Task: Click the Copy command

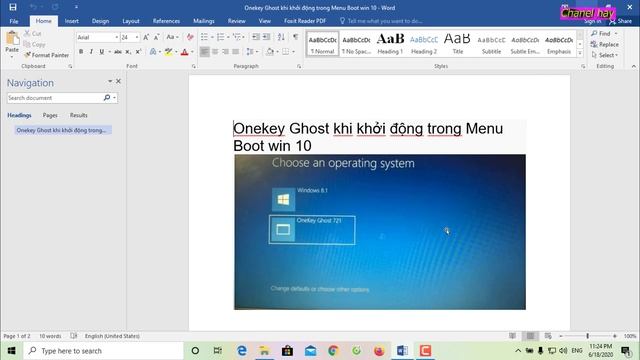Action: 34,44
